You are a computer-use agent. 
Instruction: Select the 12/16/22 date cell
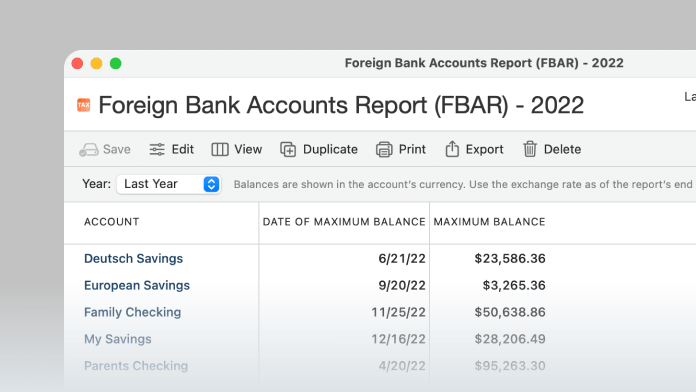pyautogui.click(x=398, y=339)
